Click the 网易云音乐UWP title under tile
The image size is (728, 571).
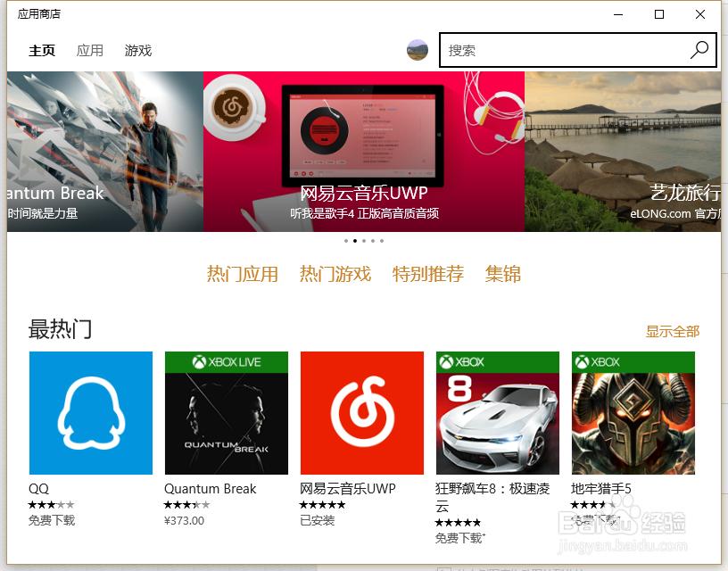coord(348,489)
